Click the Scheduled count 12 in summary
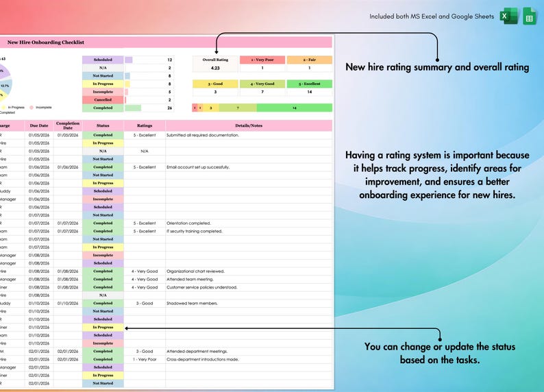544x392 pixels. (170, 60)
